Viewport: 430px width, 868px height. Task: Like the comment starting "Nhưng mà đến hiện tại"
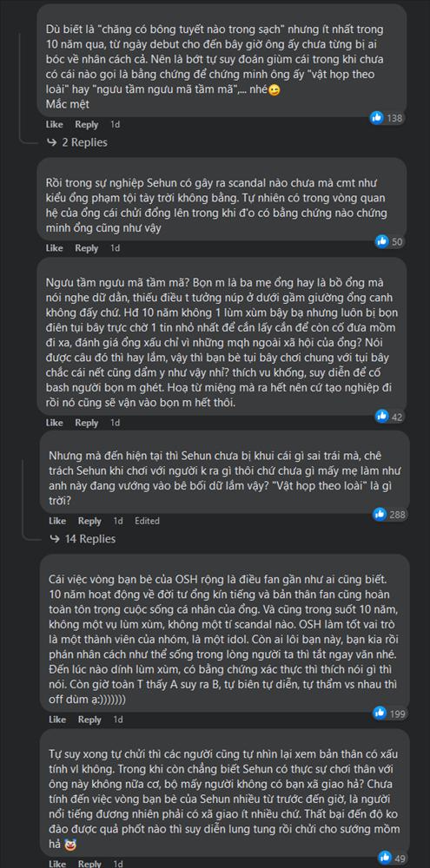click(56, 521)
